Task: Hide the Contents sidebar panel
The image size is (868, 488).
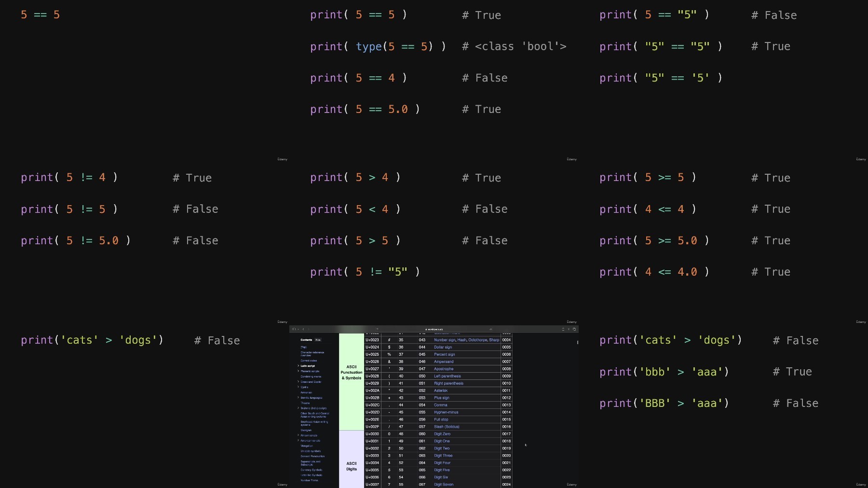Action: pyautogui.click(x=318, y=340)
